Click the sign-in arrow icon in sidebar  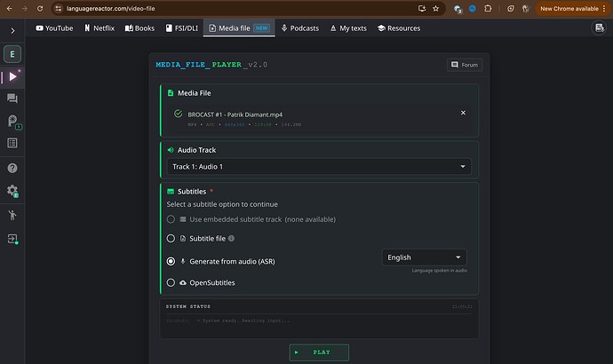(x=12, y=240)
